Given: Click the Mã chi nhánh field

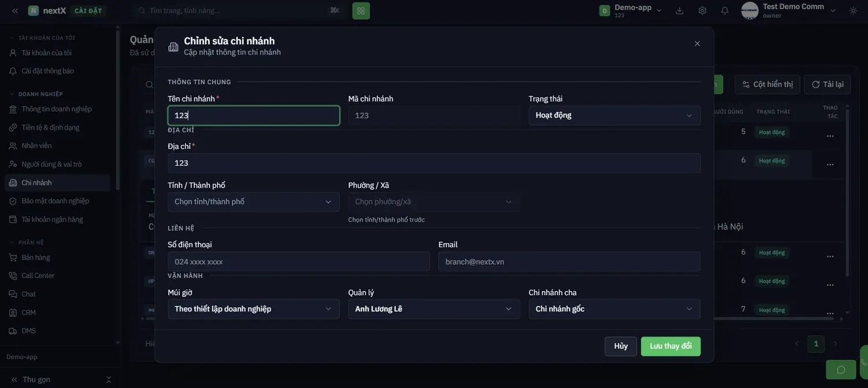Looking at the screenshot, I should coord(434,115).
